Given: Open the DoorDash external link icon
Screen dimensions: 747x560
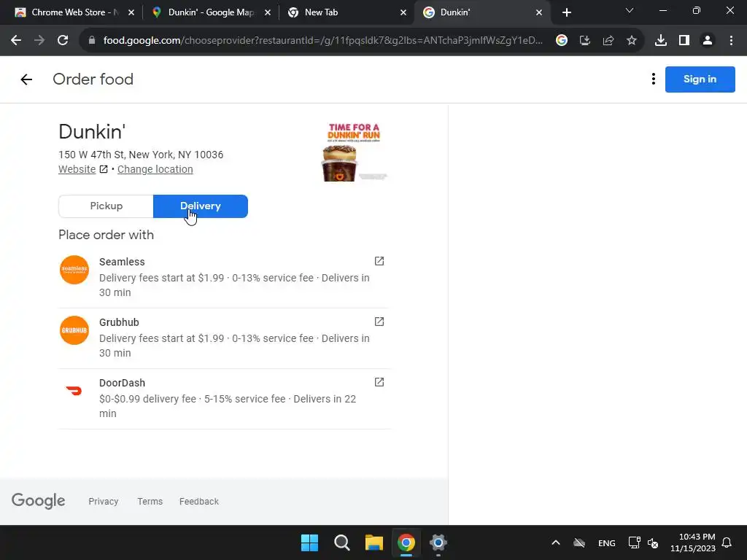Looking at the screenshot, I should click(x=379, y=382).
